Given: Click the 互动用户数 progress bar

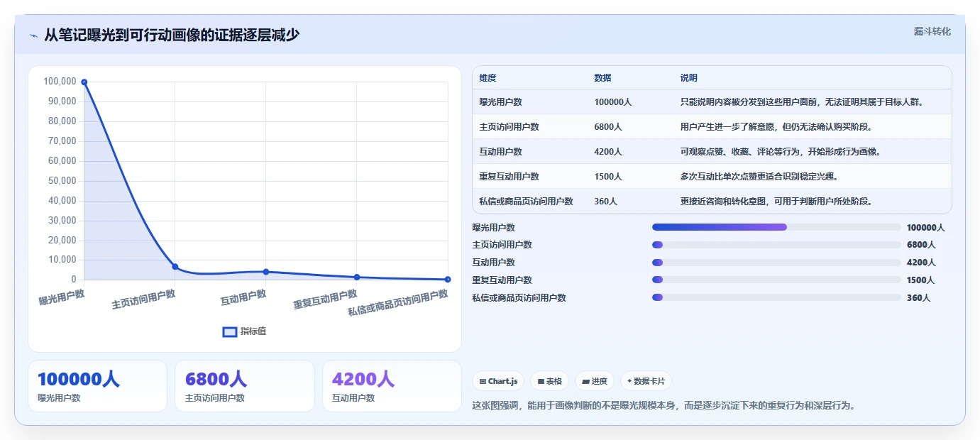Looking at the screenshot, I should click(776, 263).
